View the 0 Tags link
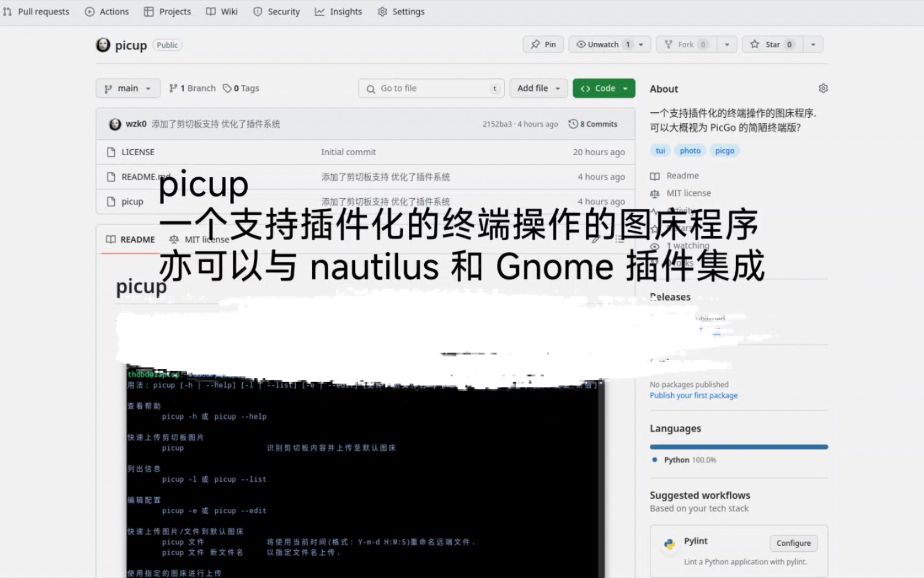The image size is (924, 578). click(x=241, y=88)
